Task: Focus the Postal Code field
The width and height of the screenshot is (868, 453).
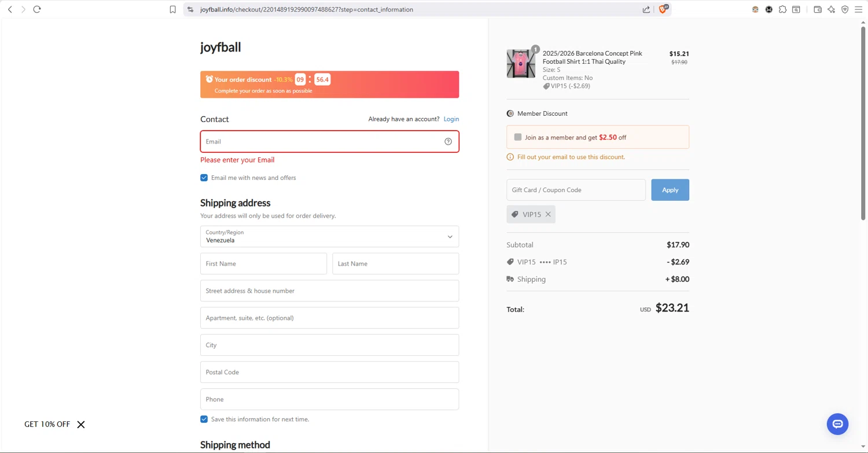Action: coord(329,372)
